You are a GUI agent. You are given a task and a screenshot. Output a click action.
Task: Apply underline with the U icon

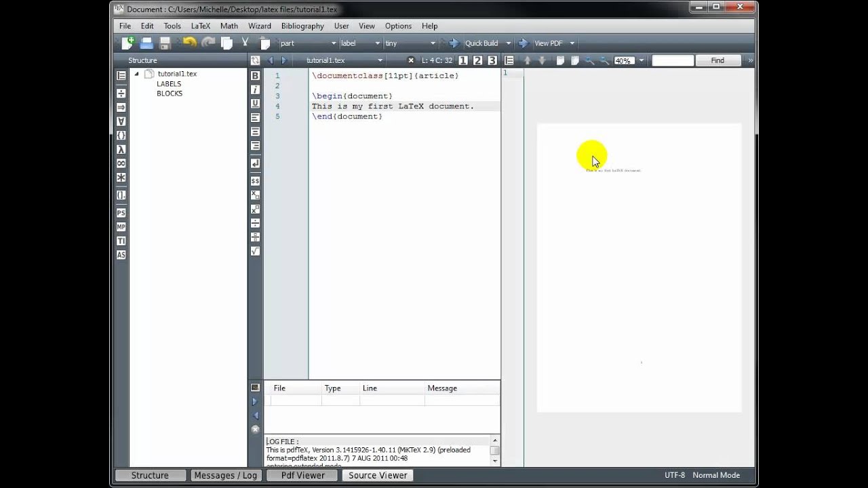coord(255,104)
